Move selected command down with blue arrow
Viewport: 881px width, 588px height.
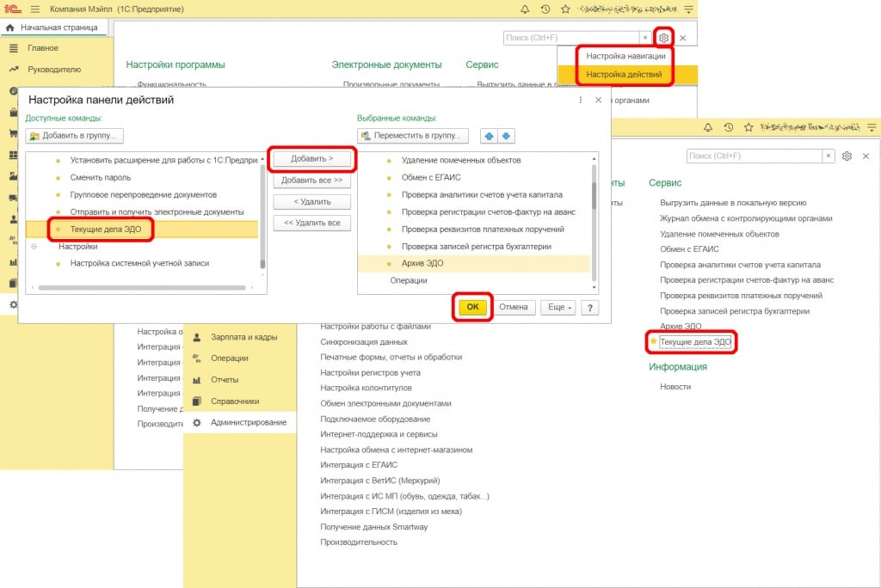(x=505, y=136)
